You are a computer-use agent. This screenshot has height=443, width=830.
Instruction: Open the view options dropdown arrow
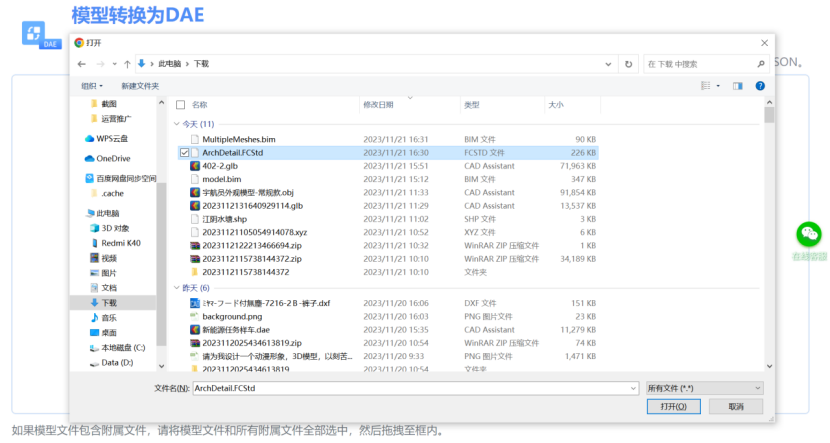(x=718, y=86)
